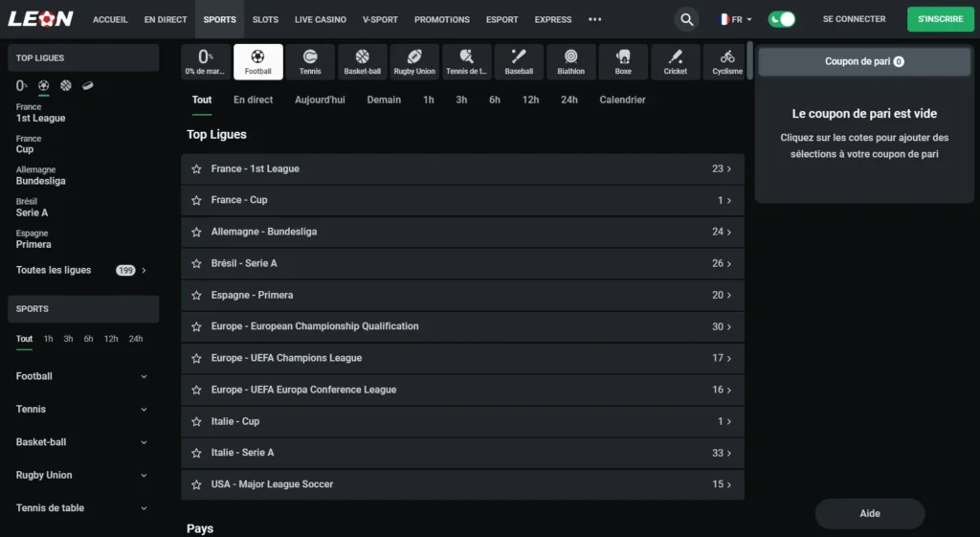Click the S'inscrire button
The width and height of the screenshot is (980, 537).
coord(941,19)
